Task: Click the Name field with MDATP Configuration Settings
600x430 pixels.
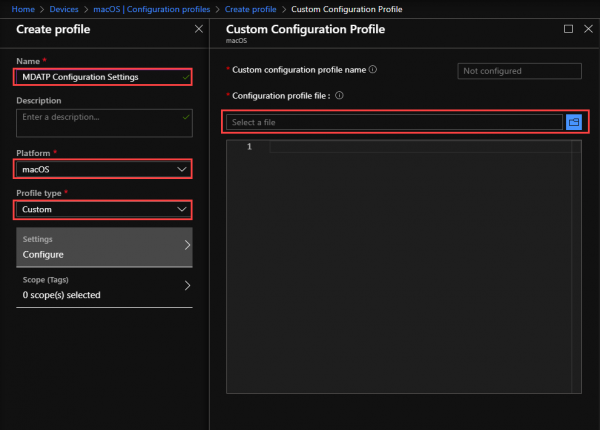Action: (103, 77)
